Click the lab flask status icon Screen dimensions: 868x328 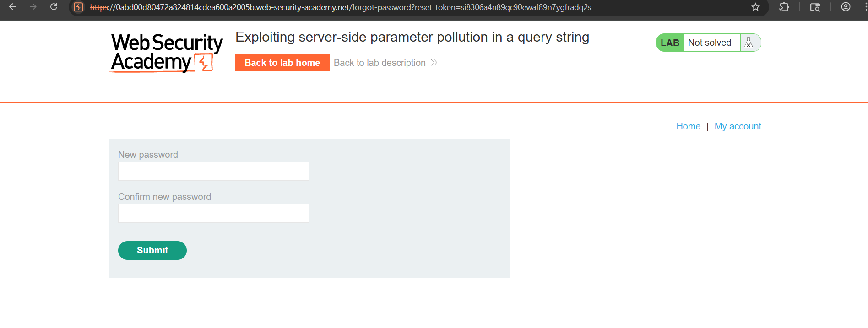pyautogui.click(x=749, y=43)
